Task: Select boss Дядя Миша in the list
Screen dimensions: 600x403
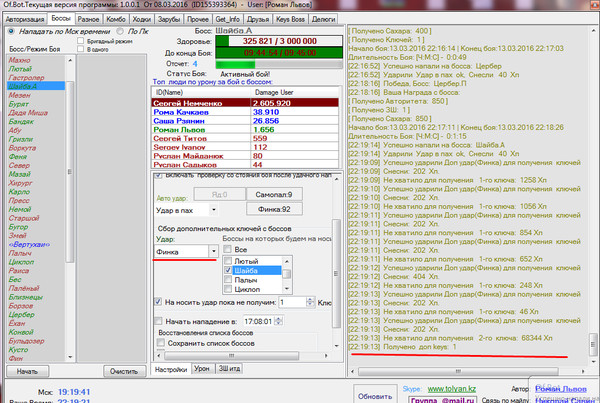Action: coord(28,113)
